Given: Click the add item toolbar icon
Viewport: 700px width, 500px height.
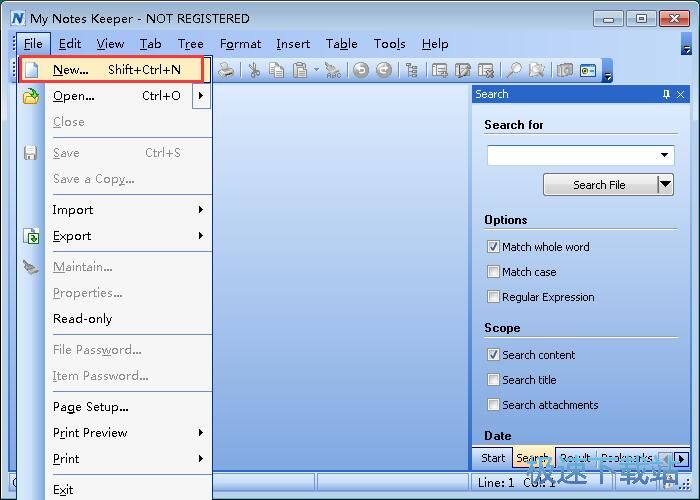Looking at the screenshot, I should [440, 70].
